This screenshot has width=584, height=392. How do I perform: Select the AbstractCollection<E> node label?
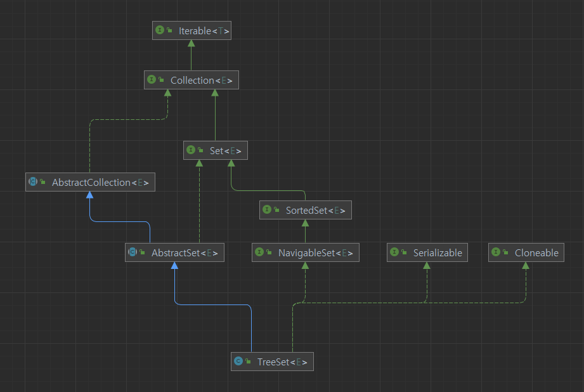pos(100,183)
